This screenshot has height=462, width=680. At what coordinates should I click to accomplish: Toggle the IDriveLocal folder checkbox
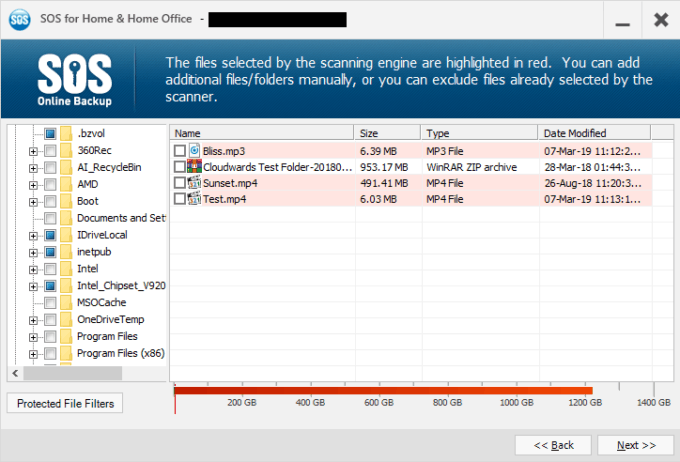tap(50, 235)
